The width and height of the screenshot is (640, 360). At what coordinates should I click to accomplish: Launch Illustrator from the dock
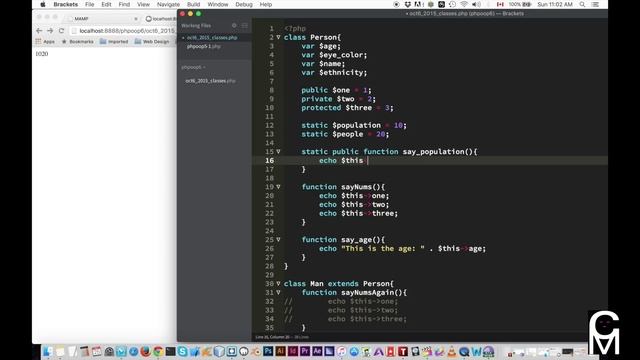pyautogui.click(x=280, y=351)
